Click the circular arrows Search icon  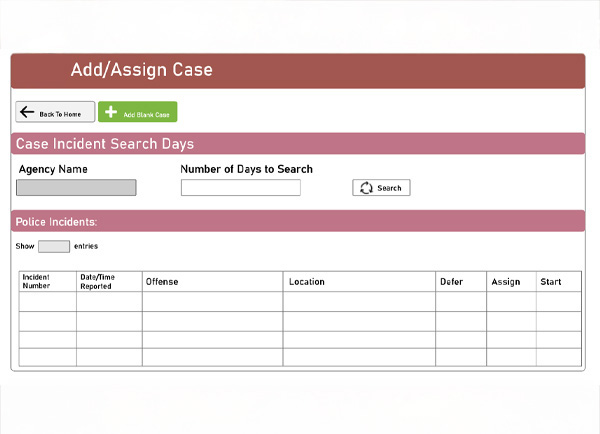point(366,187)
